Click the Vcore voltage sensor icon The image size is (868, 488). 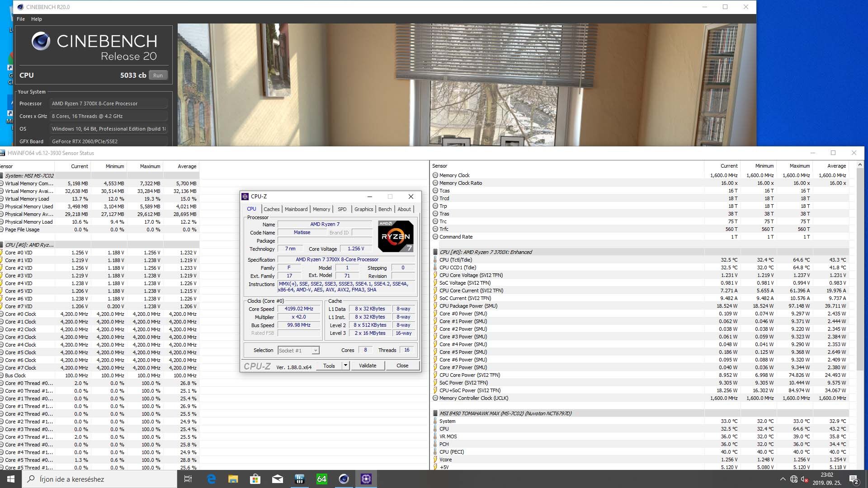(435, 460)
